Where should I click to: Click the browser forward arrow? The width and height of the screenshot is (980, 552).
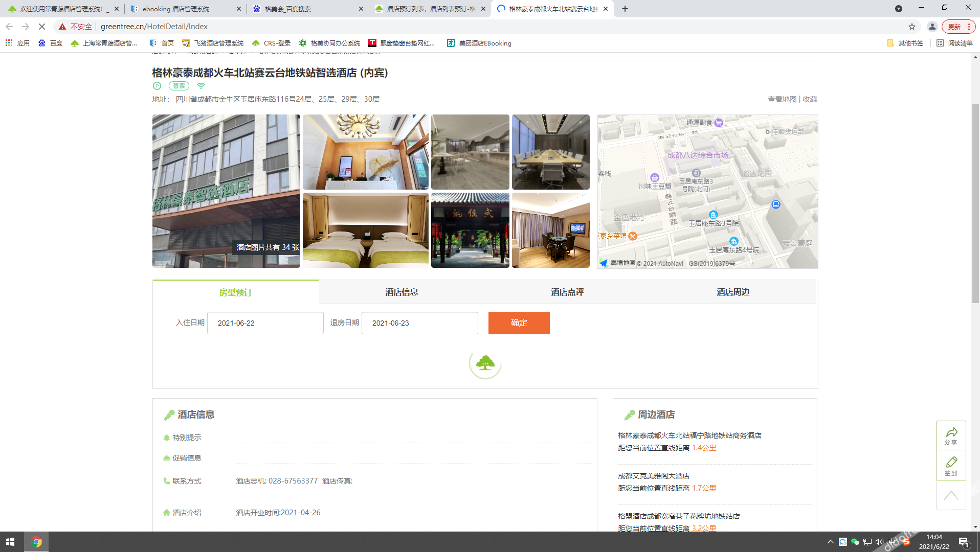tap(26, 27)
